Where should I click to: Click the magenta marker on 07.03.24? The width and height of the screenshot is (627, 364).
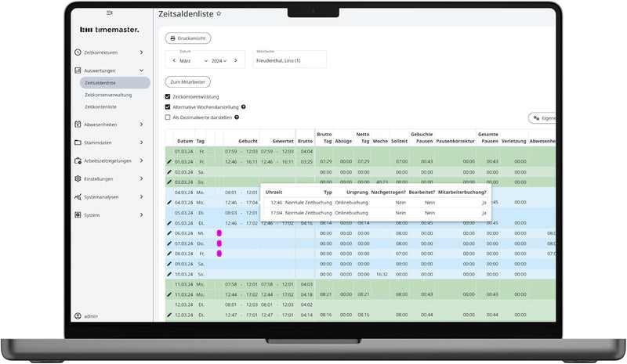coord(219,243)
